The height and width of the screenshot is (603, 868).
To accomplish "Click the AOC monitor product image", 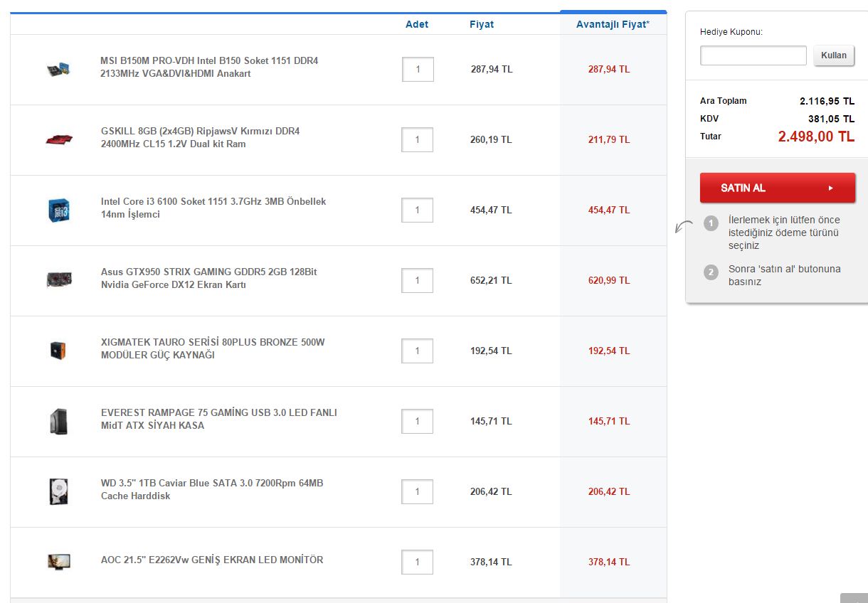I will pos(59,562).
